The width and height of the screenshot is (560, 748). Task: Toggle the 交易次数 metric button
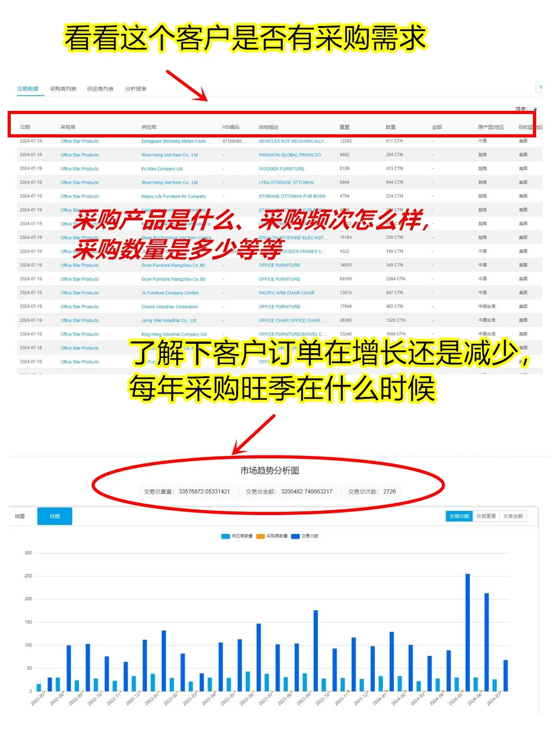coord(458,516)
